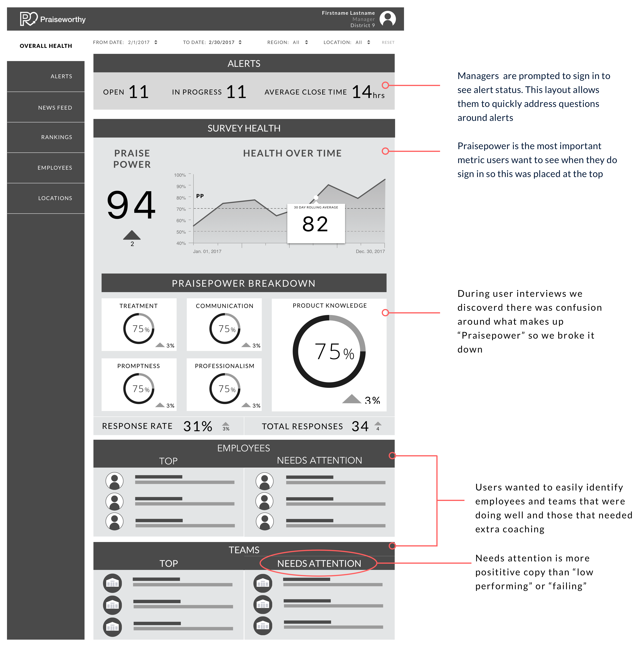Viewport: 644px width, 647px height.
Task: Click first top employee avatar icon
Action: pos(115,481)
